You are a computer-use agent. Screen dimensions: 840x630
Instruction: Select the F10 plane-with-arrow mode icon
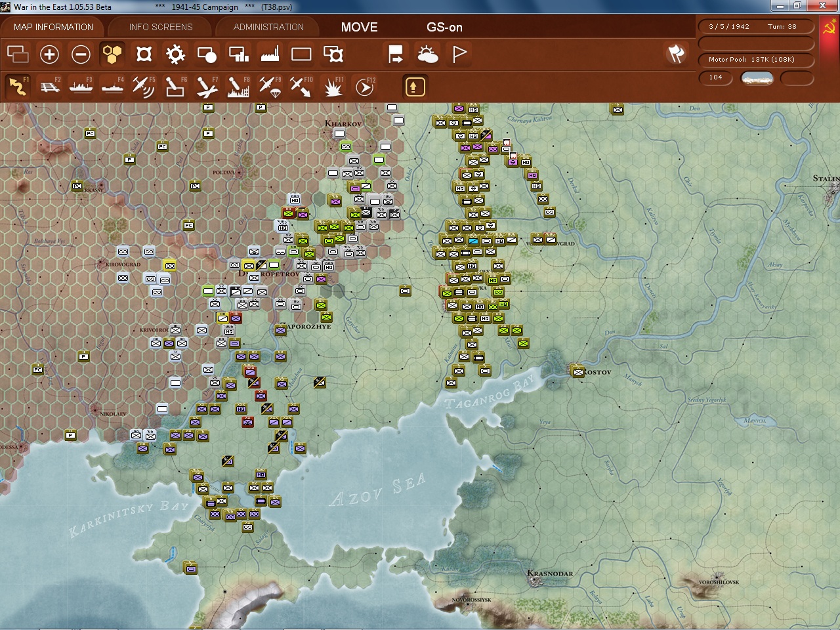(x=301, y=86)
